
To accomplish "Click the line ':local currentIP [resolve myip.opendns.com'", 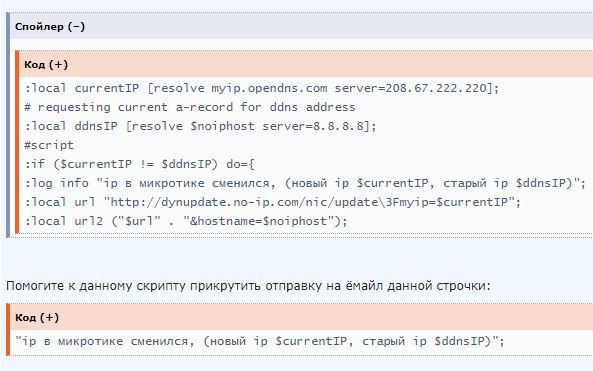I will point(262,88).
